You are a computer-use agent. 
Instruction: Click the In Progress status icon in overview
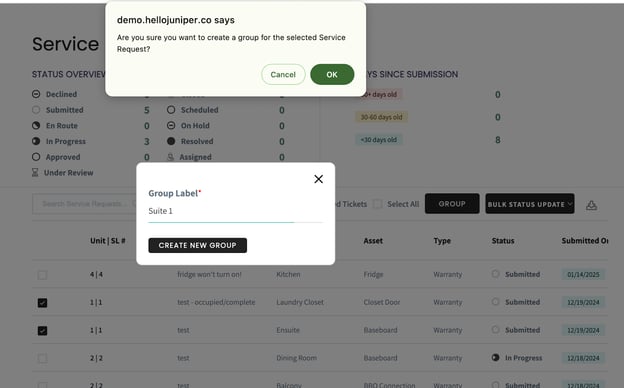coord(36,141)
